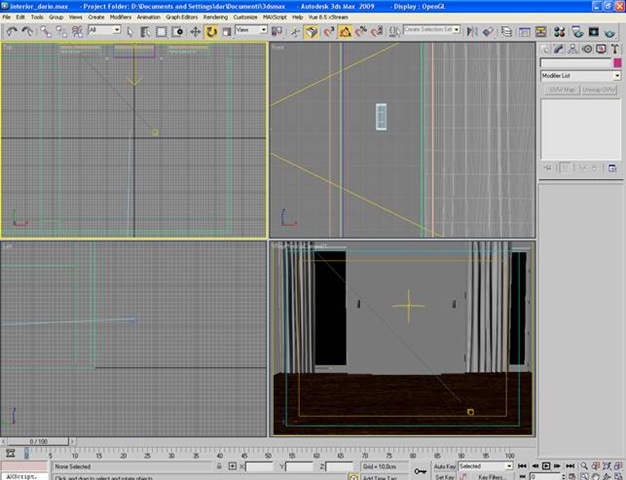Click the Pin Stack icon
Screen dimensions: 626x480
pyautogui.click(x=547, y=168)
